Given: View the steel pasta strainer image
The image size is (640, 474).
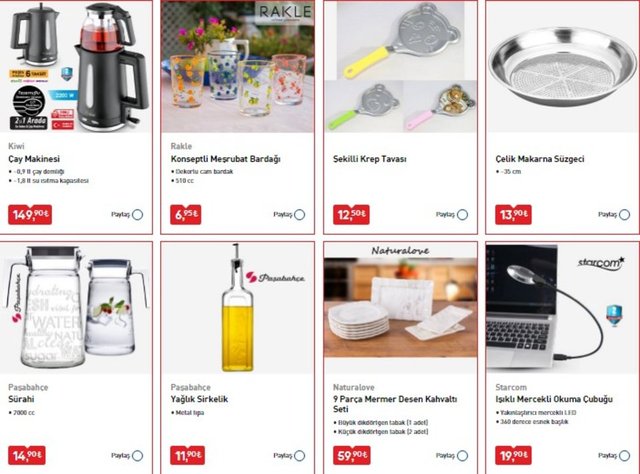Looking at the screenshot, I should point(562,67).
